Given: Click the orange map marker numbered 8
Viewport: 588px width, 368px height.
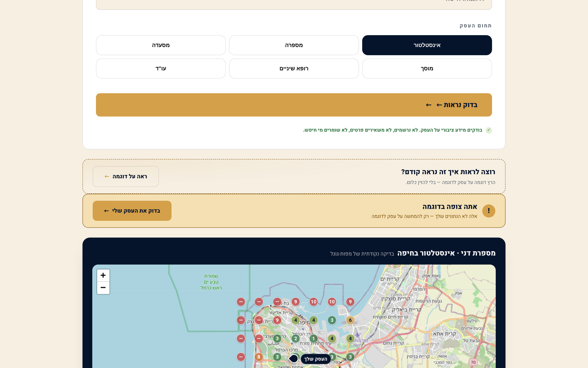Looking at the screenshot, I should click(x=258, y=357).
